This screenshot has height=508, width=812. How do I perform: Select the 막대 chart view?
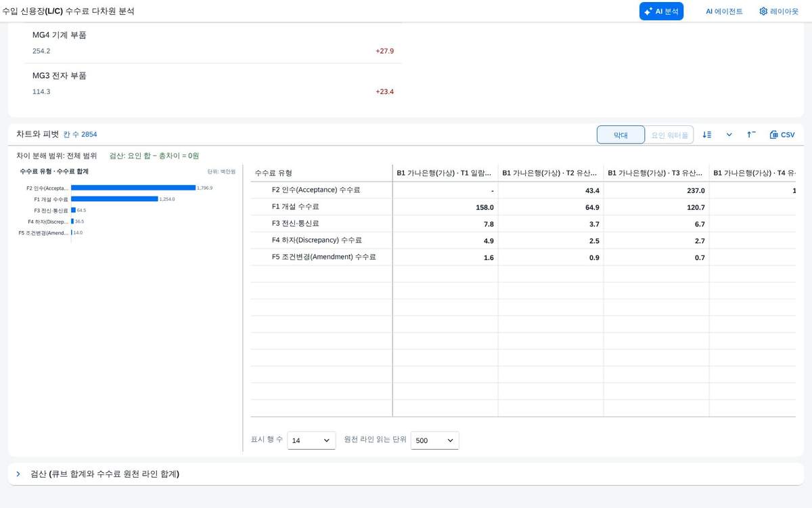(621, 135)
